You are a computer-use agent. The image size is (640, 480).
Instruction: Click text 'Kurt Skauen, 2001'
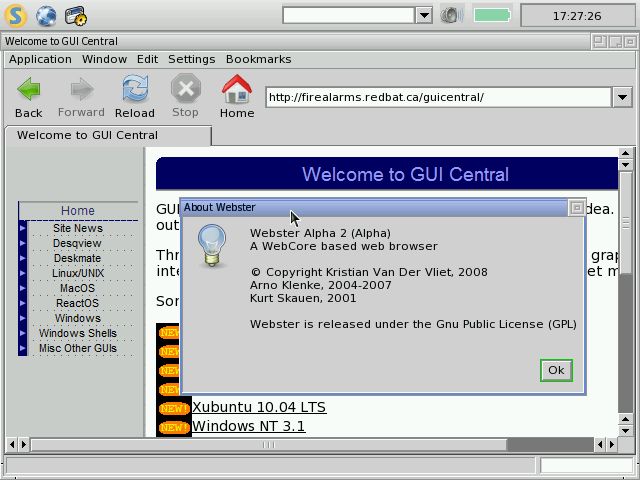click(x=303, y=298)
